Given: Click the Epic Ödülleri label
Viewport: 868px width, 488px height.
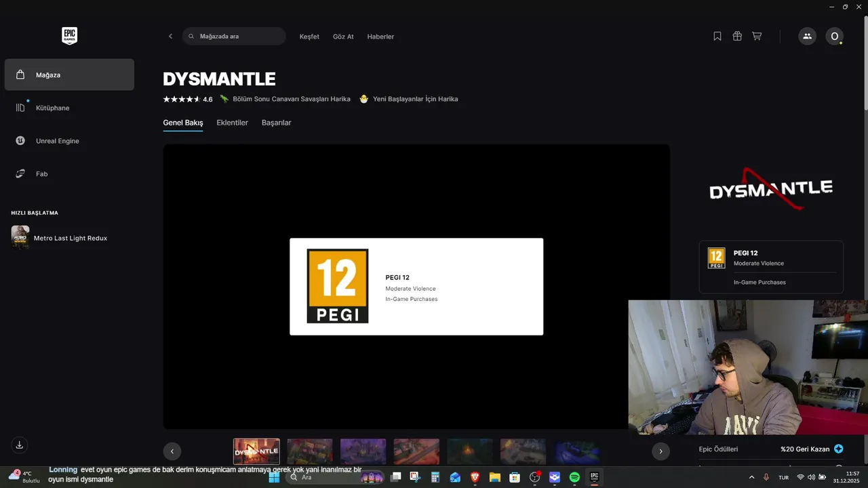Looking at the screenshot, I should pos(718,449).
